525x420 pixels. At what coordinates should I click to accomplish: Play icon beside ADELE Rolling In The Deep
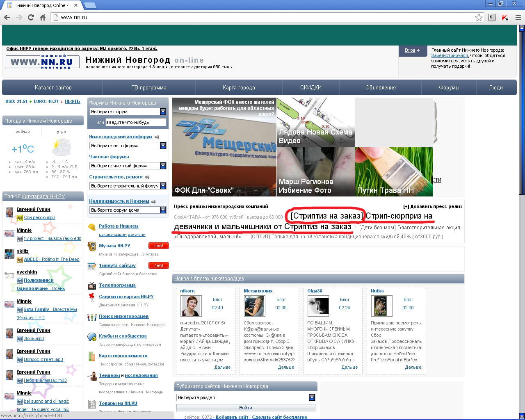tap(20, 260)
